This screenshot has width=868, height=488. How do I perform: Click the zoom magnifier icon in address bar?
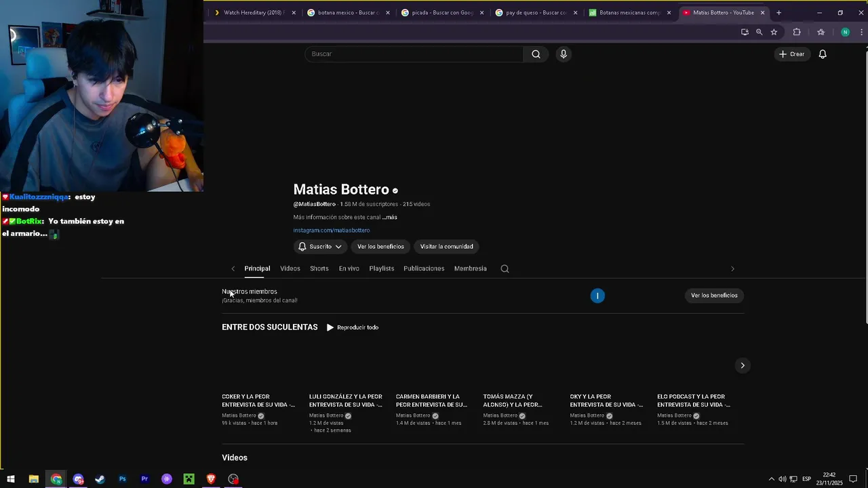coord(759,32)
